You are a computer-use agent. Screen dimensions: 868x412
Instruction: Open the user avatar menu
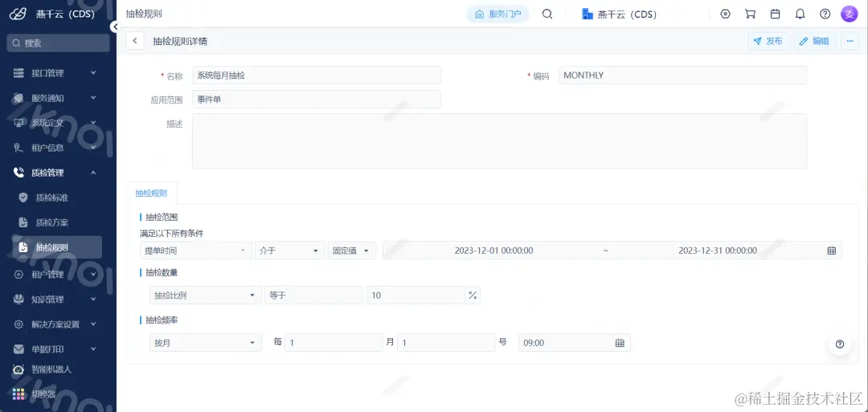coord(850,14)
